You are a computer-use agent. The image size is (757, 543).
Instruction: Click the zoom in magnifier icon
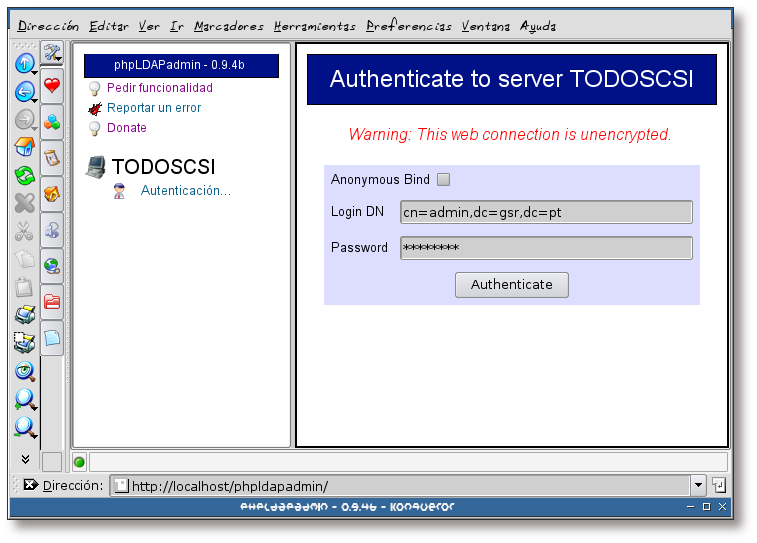click(24, 400)
